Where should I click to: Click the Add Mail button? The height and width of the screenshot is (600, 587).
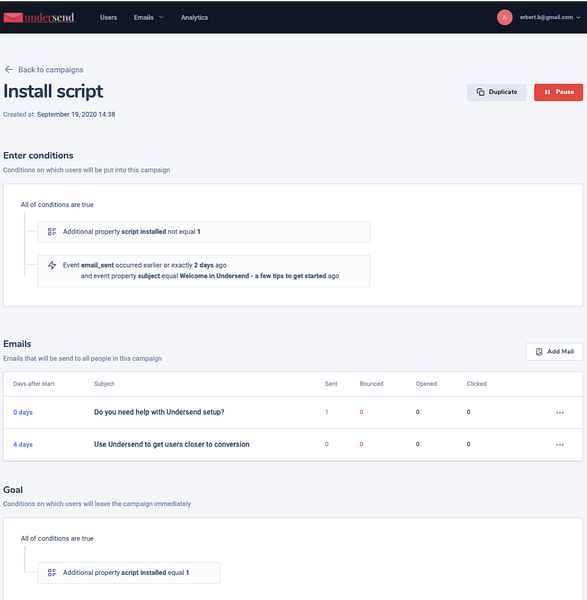(554, 352)
